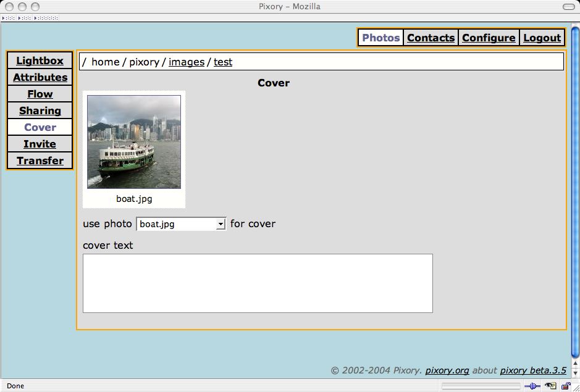Click the boat.jpg caption under thumbnail
Viewport: 580px width, 392px height.
134,199
